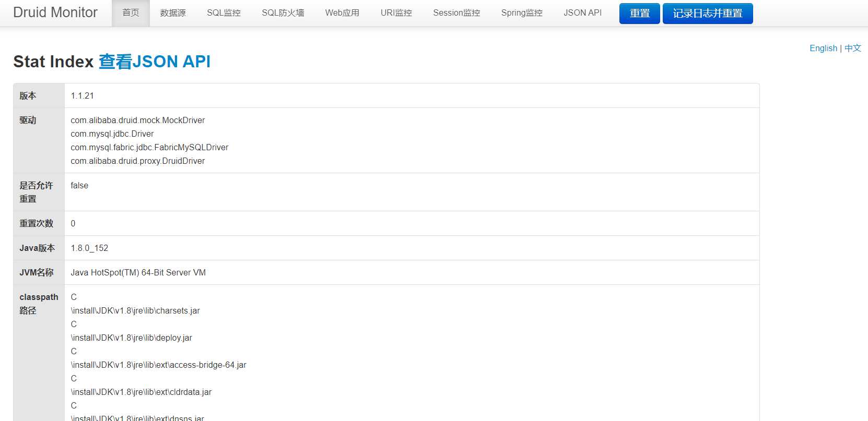Click the 是否允许重置 row label

36,192
